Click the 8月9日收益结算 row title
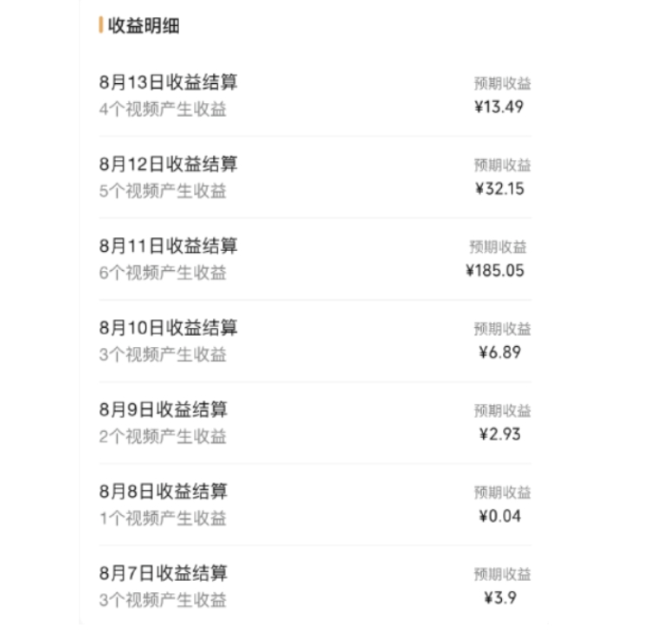The height and width of the screenshot is (644, 650). click(164, 410)
